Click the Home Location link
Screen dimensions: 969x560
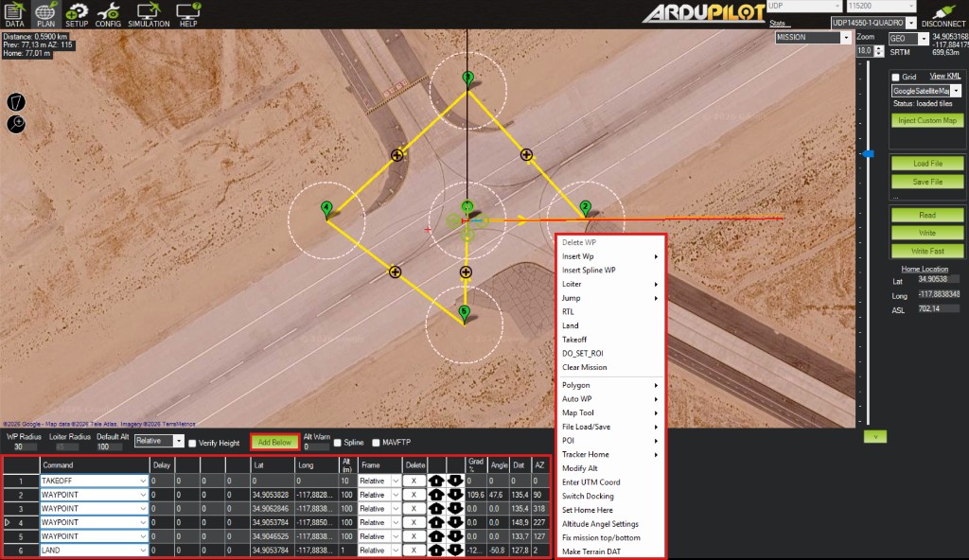[925, 269]
